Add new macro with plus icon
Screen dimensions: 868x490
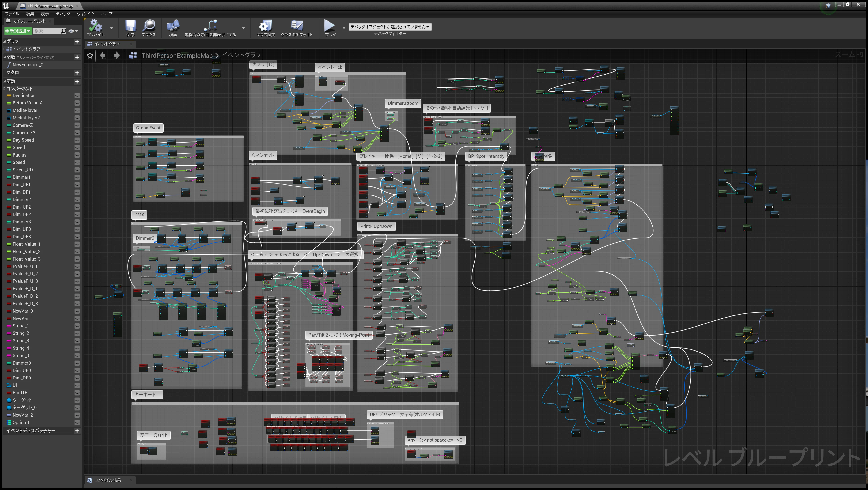coord(77,73)
